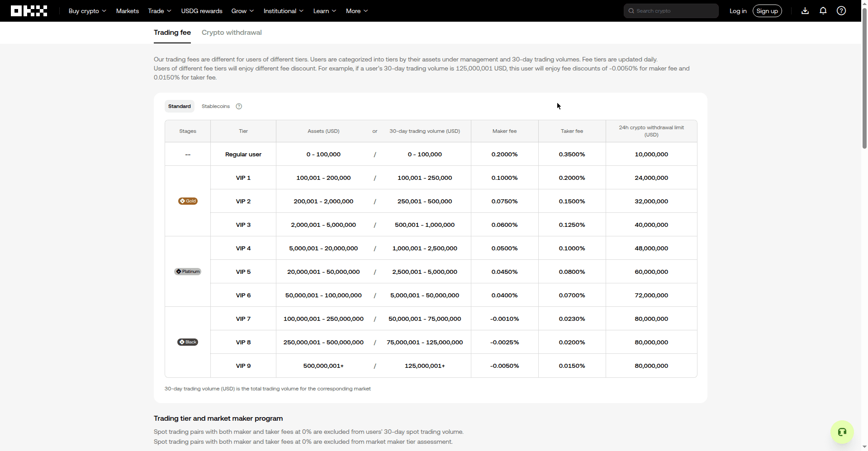Switch to the Crypto withdrawal tab

[232, 33]
